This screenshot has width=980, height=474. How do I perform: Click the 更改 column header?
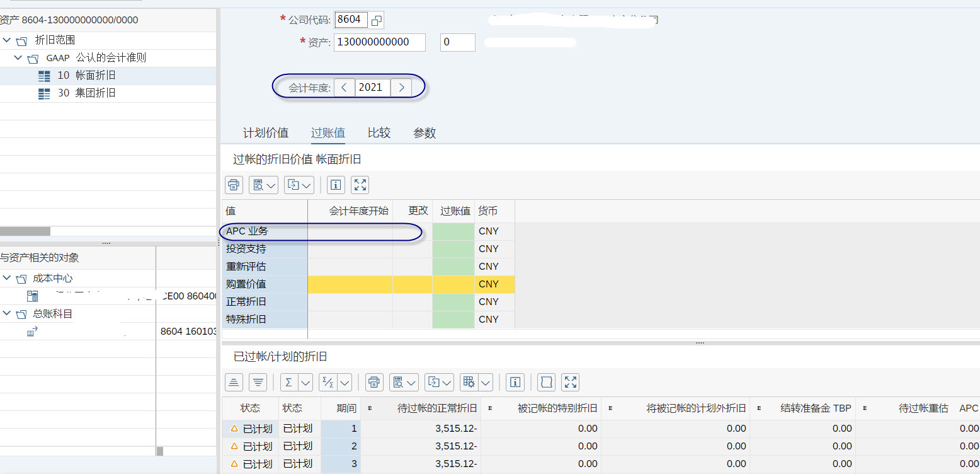(x=413, y=211)
